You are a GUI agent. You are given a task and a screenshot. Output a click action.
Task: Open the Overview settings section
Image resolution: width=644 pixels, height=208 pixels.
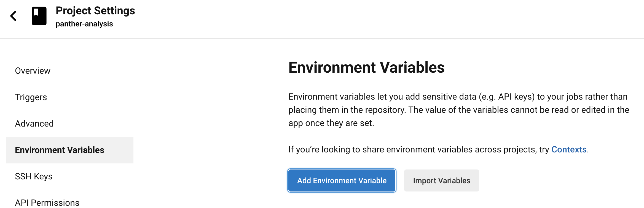(33, 71)
